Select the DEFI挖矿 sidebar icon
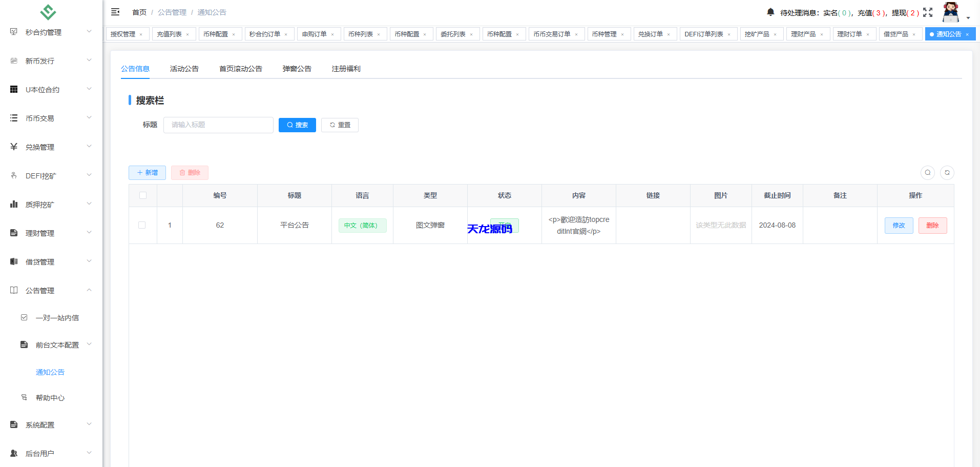The width and height of the screenshot is (980, 467). (14, 175)
